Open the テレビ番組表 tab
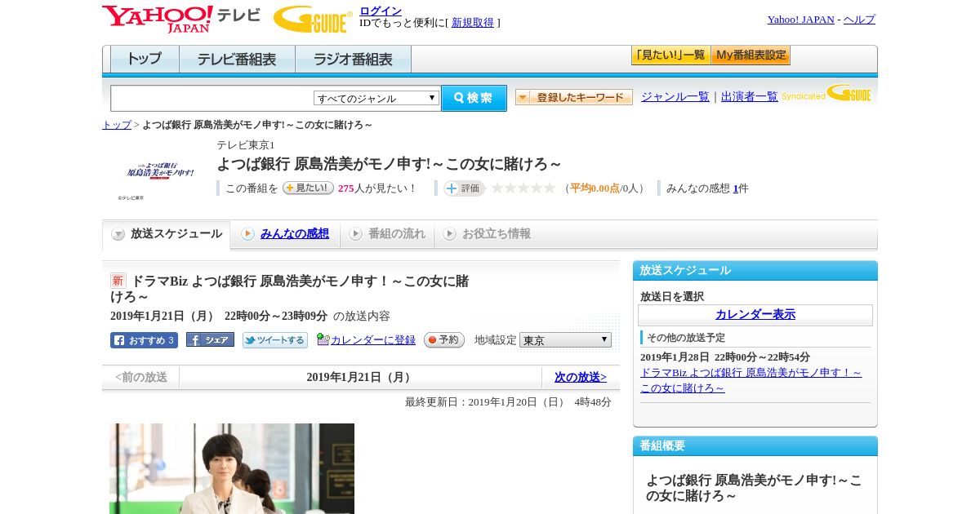 pos(237,60)
